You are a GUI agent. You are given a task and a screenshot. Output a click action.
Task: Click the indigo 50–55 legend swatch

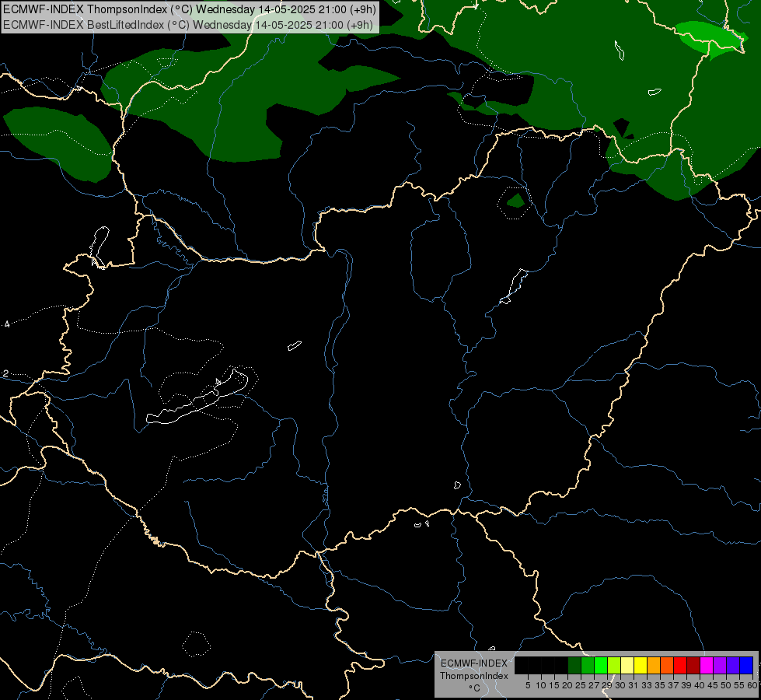733,665
